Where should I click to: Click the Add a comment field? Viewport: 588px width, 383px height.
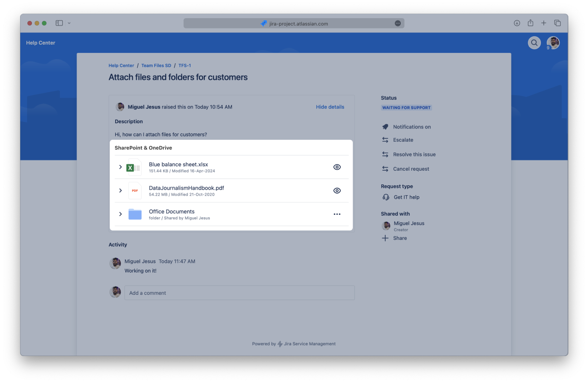point(239,293)
